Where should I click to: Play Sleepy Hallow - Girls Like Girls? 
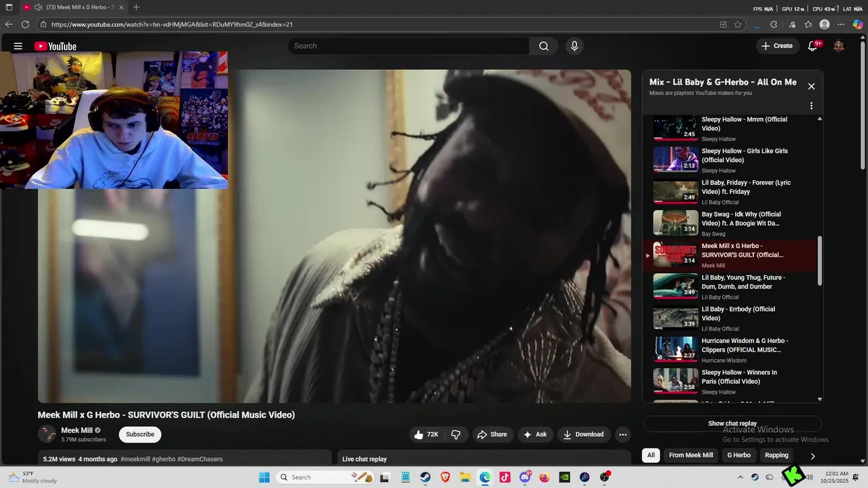point(729,160)
